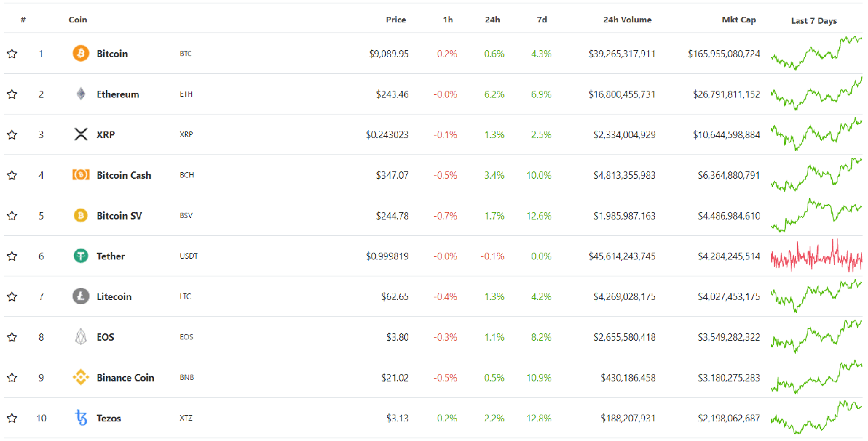Open Tezos's 7-day sparkline chart

816,418
